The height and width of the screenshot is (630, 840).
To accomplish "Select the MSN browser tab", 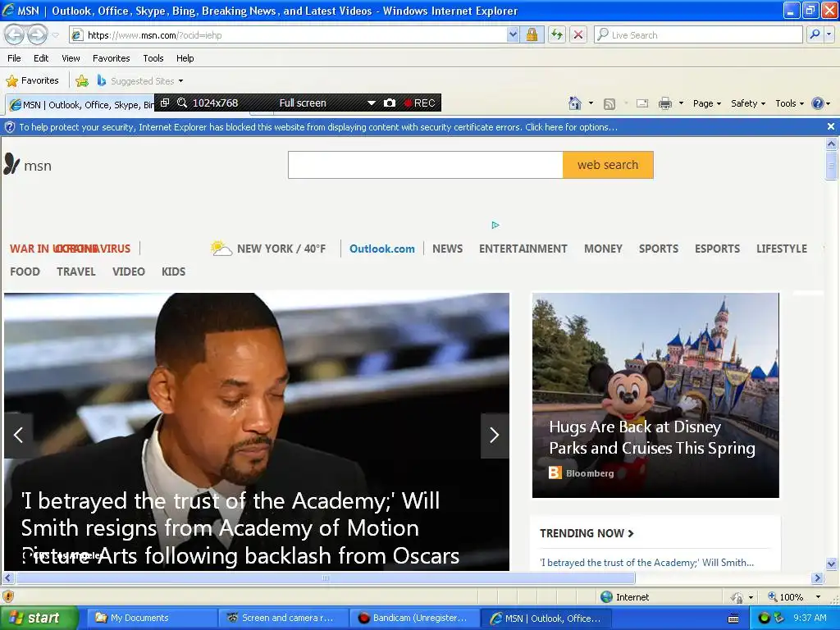I will (x=80, y=104).
